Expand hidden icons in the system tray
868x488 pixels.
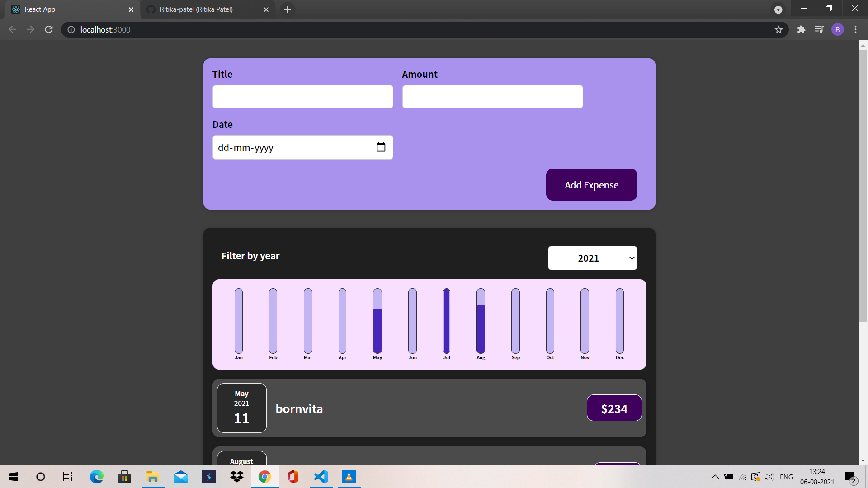click(x=716, y=477)
